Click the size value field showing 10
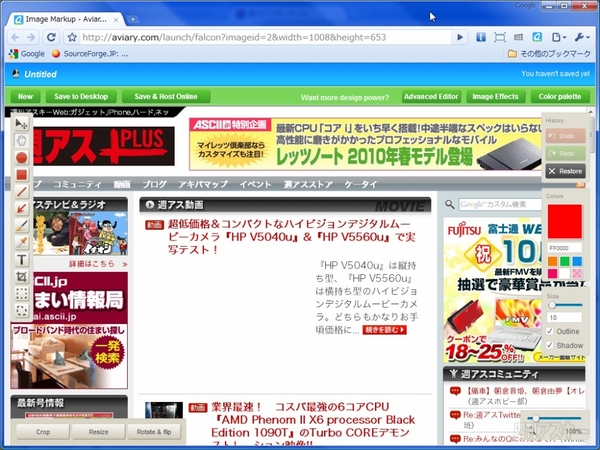Image resolution: width=600 pixels, height=450 pixels. pyautogui.click(x=564, y=317)
